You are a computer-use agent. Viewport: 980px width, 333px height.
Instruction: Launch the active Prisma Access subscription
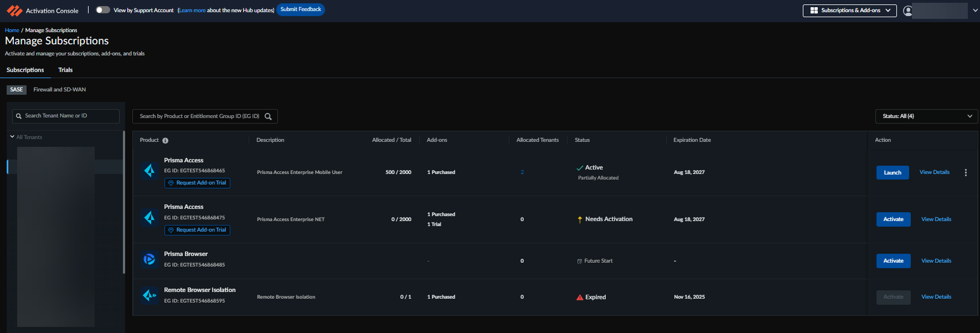click(892, 173)
